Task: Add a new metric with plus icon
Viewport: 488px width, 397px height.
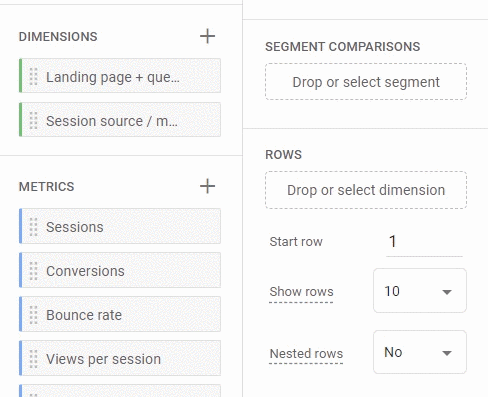Action: coord(207,186)
